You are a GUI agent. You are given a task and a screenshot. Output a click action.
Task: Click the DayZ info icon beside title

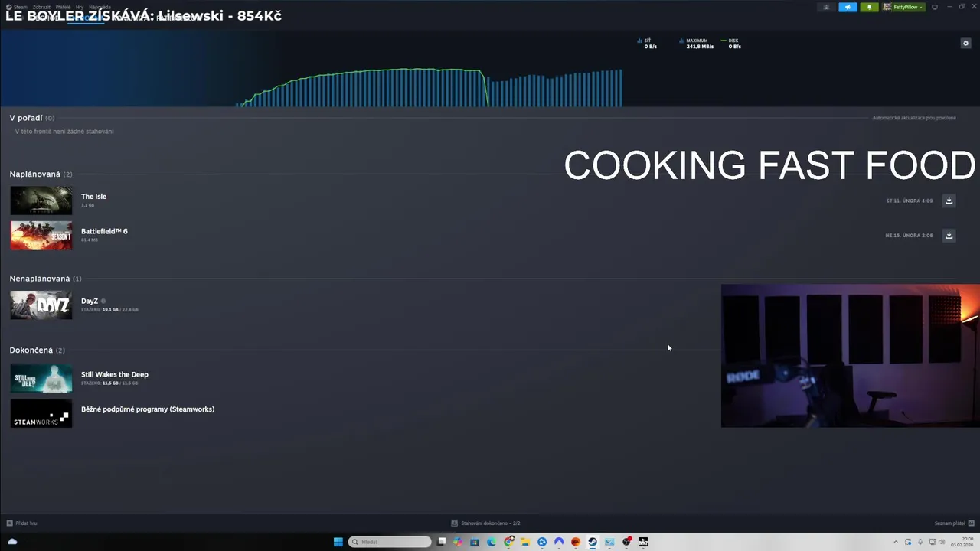(103, 301)
